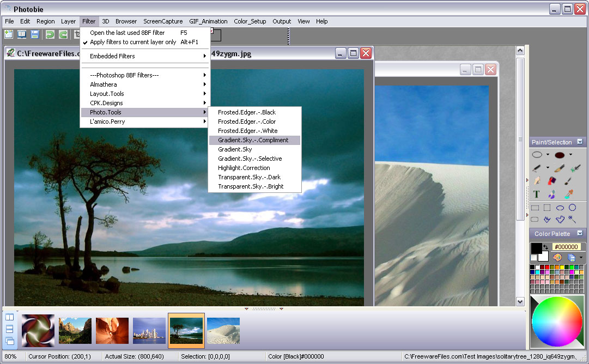
Task: Collapse the Color Palette panel
Action: [x=580, y=233]
